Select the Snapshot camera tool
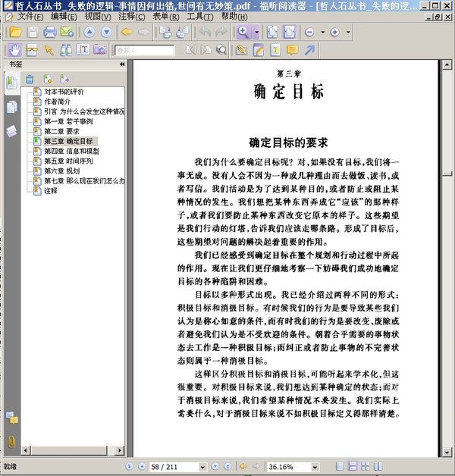 tap(99, 50)
